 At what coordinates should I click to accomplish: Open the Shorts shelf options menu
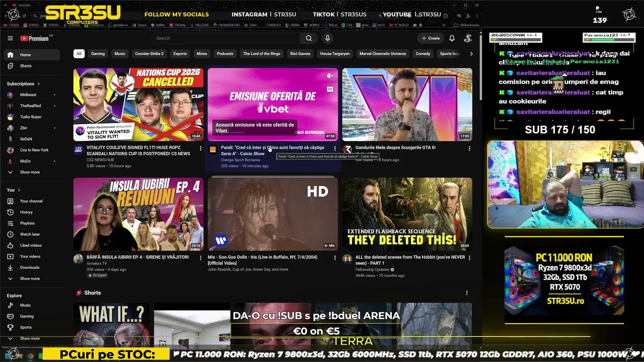(466, 293)
